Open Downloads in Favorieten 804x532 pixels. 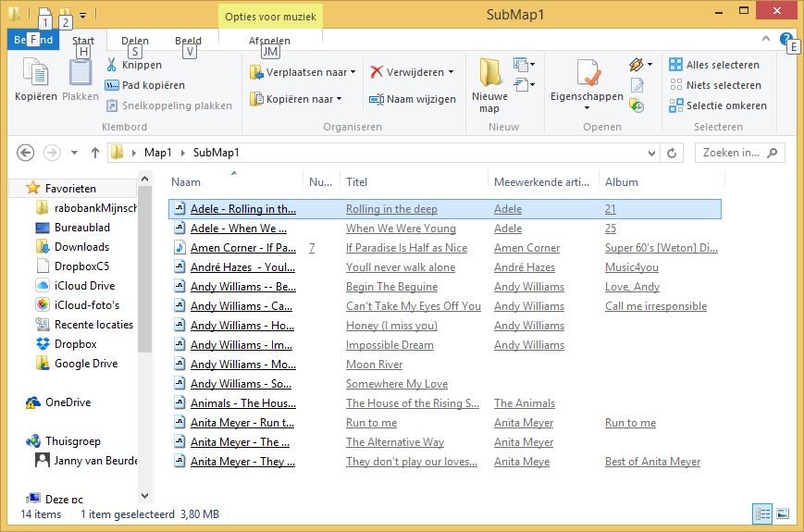72,246
